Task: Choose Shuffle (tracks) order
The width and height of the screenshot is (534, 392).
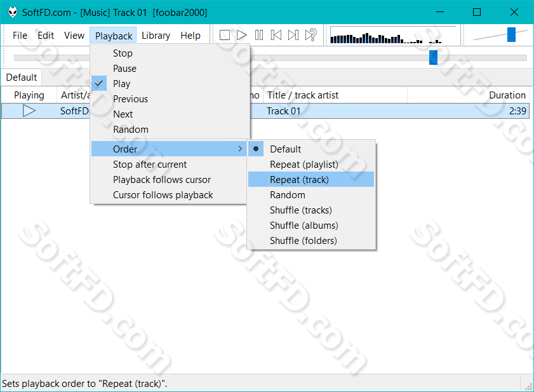Action: pyautogui.click(x=311, y=210)
